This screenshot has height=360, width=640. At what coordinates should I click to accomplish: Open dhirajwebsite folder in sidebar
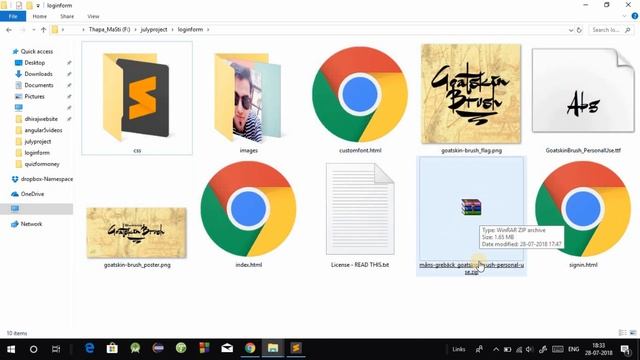(x=41, y=119)
